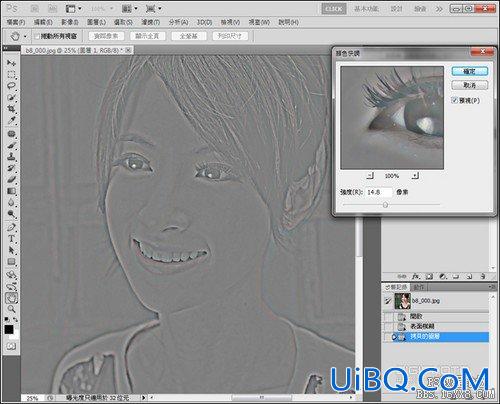The width and height of the screenshot is (500, 404).
Task: Select the Rectangle shape tool
Action: (x=11, y=262)
